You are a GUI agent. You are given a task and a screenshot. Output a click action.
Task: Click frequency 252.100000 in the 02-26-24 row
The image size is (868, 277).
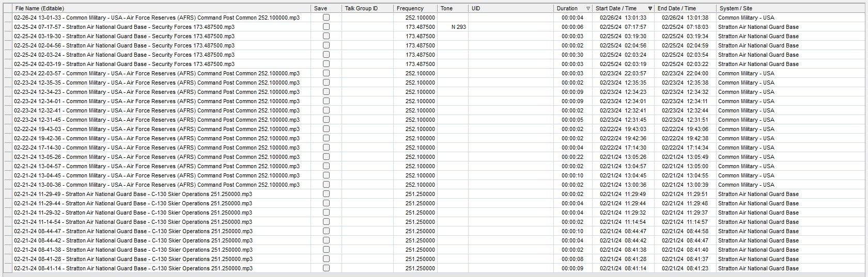[x=420, y=18]
